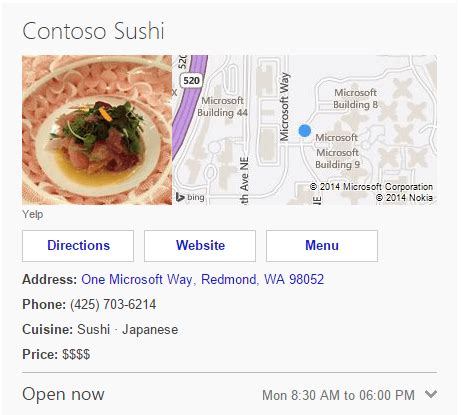Open the One Microsoft Way address link
461x415 pixels.
[x=203, y=279]
